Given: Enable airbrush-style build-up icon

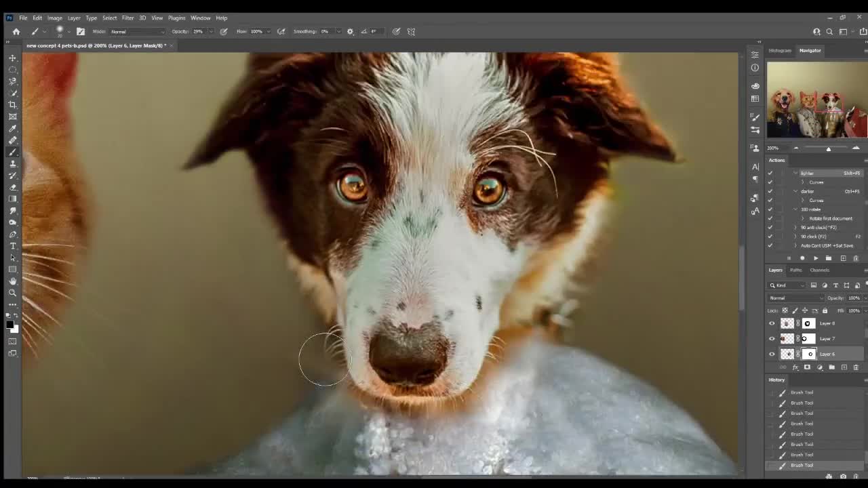Looking at the screenshot, I should coord(281,31).
